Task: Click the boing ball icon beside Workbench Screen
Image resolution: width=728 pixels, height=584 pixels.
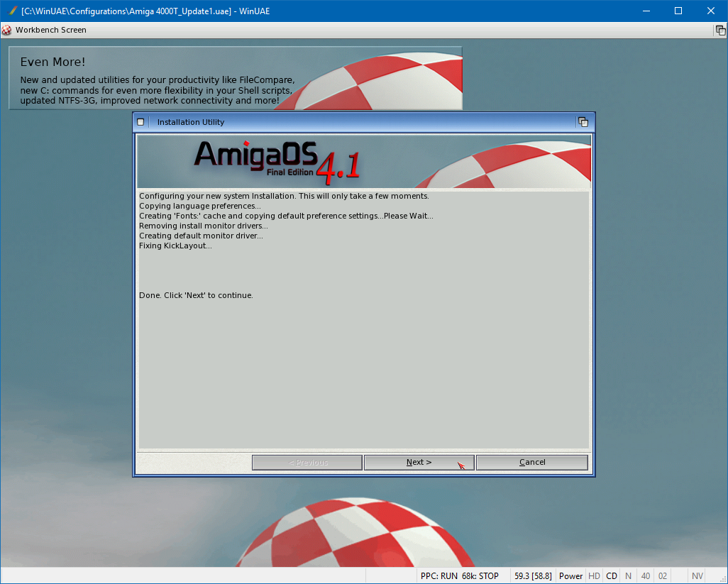Action: pyautogui.click(x=7, y=30)
